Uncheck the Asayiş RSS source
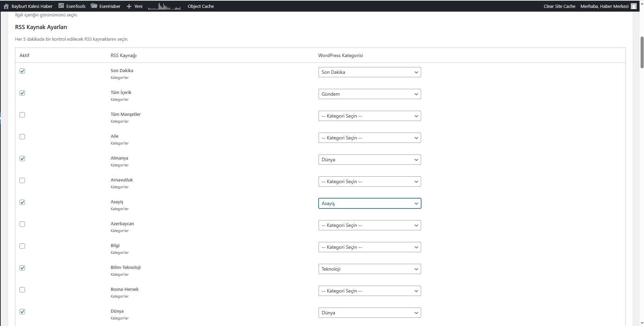 point(22,202)
